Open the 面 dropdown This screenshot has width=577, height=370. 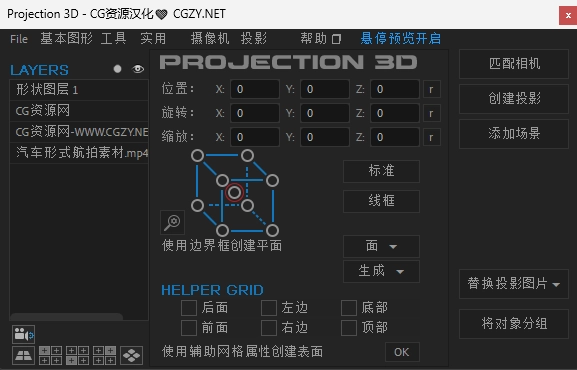coord(381,246)
